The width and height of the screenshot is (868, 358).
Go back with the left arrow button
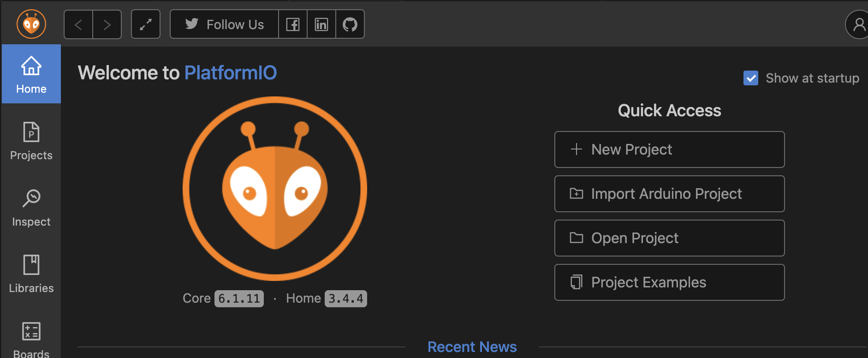click(x=78, y=24)
